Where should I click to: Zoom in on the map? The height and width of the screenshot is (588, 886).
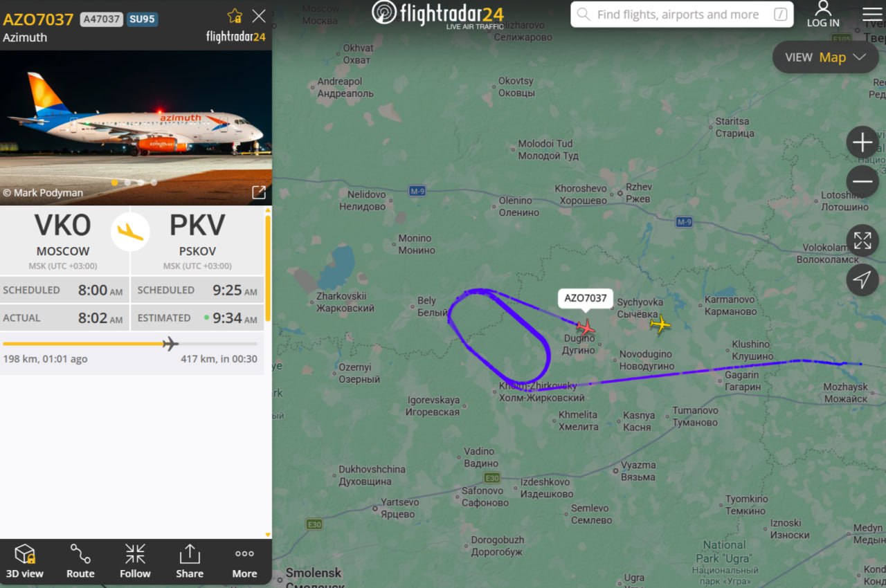tap(862, 143)
